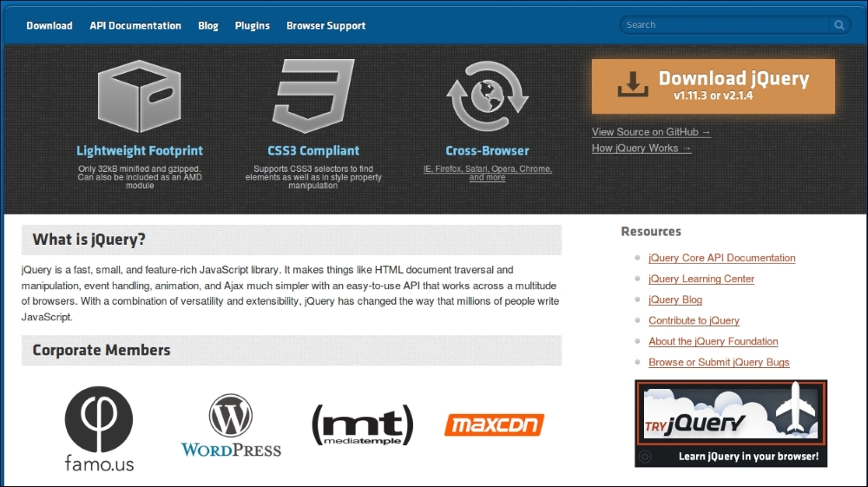Viewport: 868px width, 487px height.
Task: Open Contribute to jQuery link
Action: coord(694,320)
